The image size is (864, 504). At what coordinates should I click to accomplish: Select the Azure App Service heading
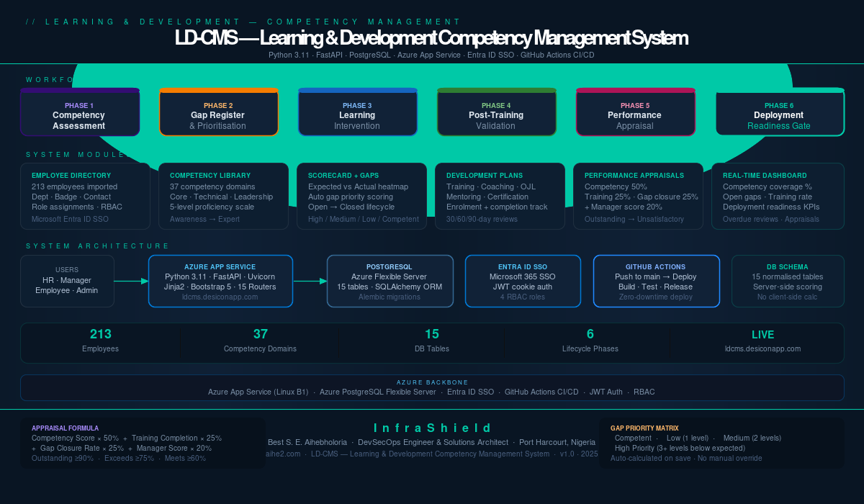220,266
